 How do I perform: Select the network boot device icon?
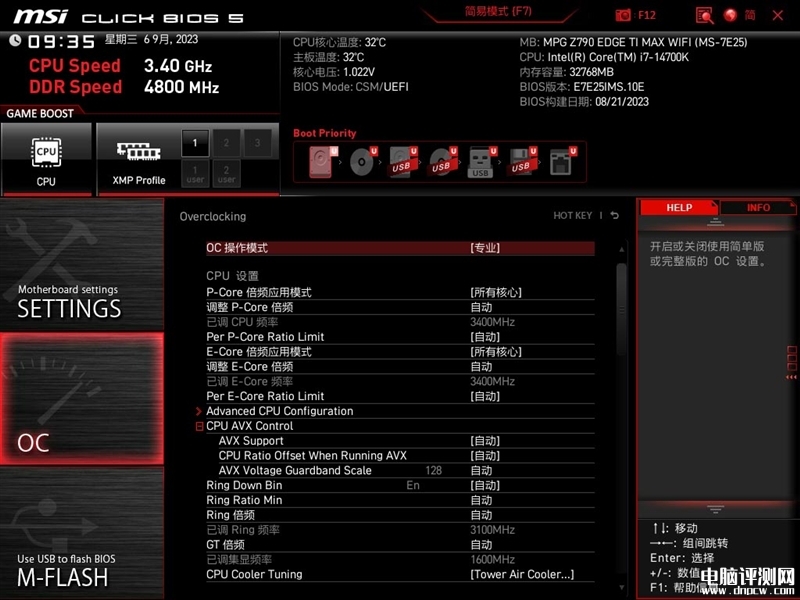(x=563, y=162)
